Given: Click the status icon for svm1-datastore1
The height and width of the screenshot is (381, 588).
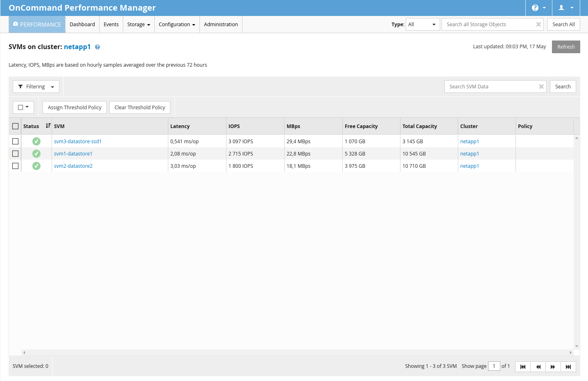Looking at the screenshot, I should [36, 153].
